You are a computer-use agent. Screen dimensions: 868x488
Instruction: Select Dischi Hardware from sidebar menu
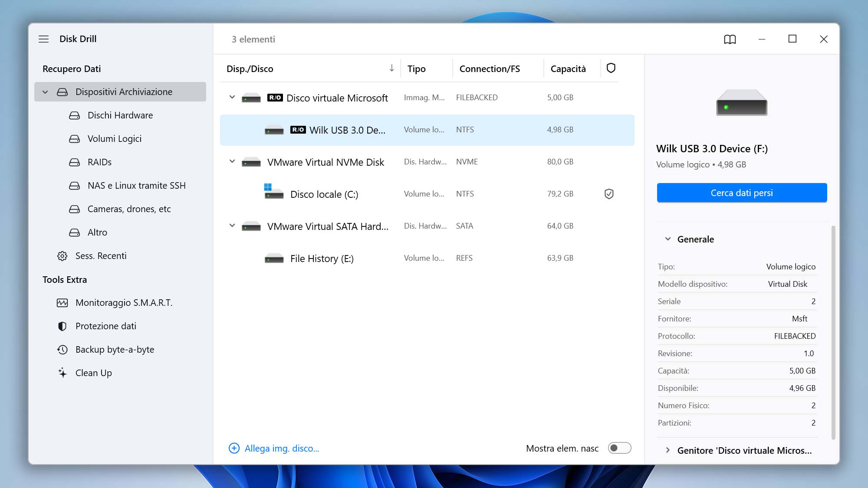(x=120, y=115)
